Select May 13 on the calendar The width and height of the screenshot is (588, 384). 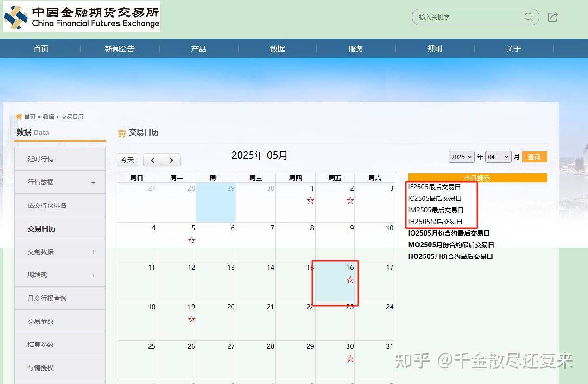pyautogui.click(x=216, y=282)
